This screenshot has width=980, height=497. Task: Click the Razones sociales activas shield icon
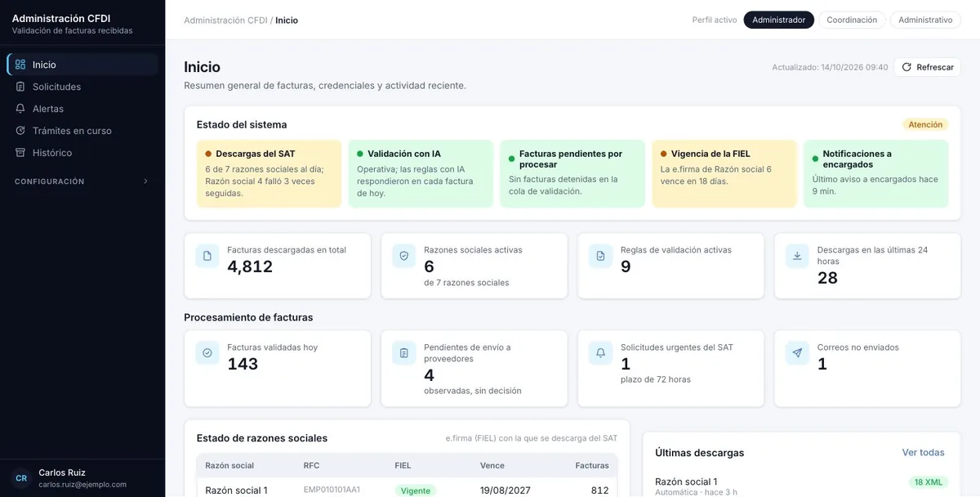[x=404, y=256]
